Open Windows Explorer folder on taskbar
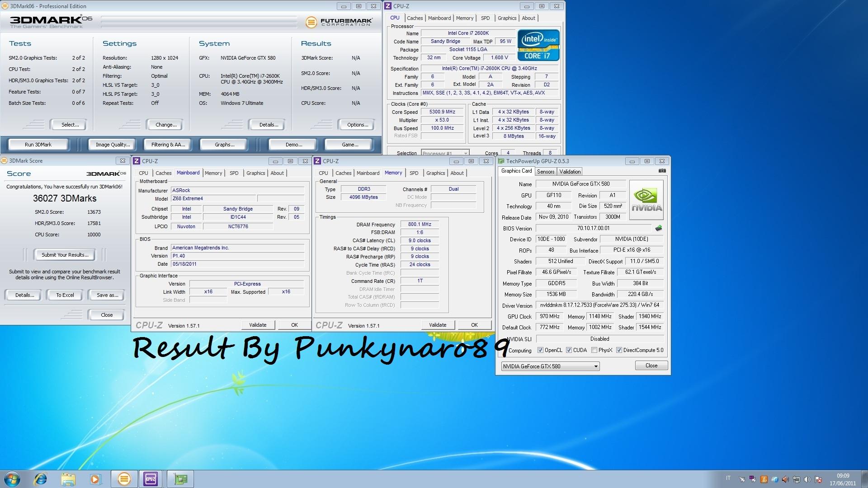Viewport: 868px width, 488px height. (68, 479)
